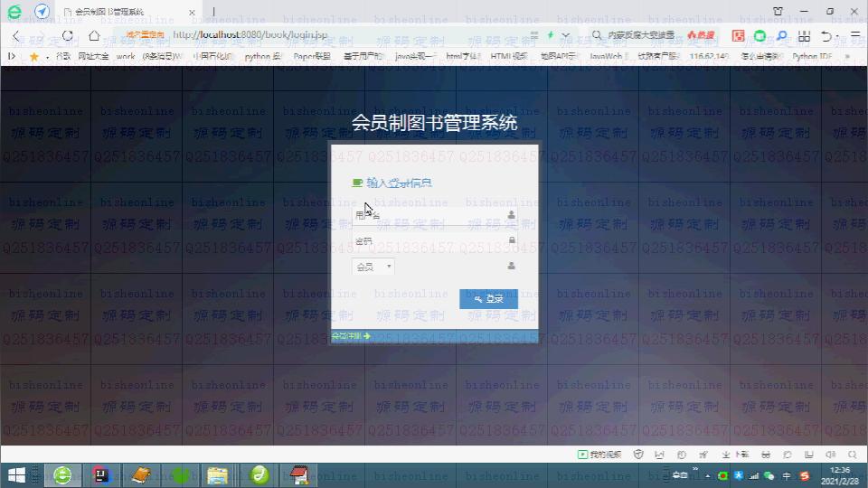Focus the 用户名 username input field
The height and width of the screenshot is (488, 868).
click(435, 215)
